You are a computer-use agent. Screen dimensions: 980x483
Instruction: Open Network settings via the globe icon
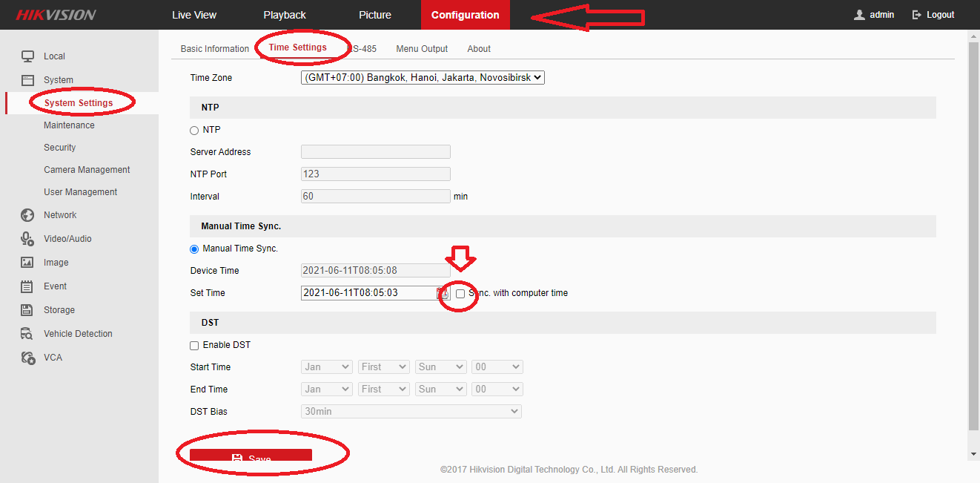27,215
